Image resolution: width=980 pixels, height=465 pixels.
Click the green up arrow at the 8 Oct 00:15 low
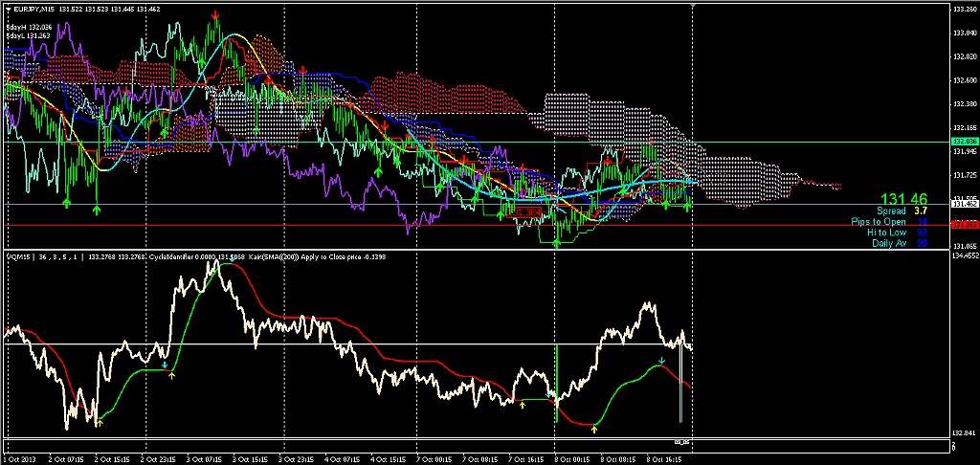(x=556, y=242)
